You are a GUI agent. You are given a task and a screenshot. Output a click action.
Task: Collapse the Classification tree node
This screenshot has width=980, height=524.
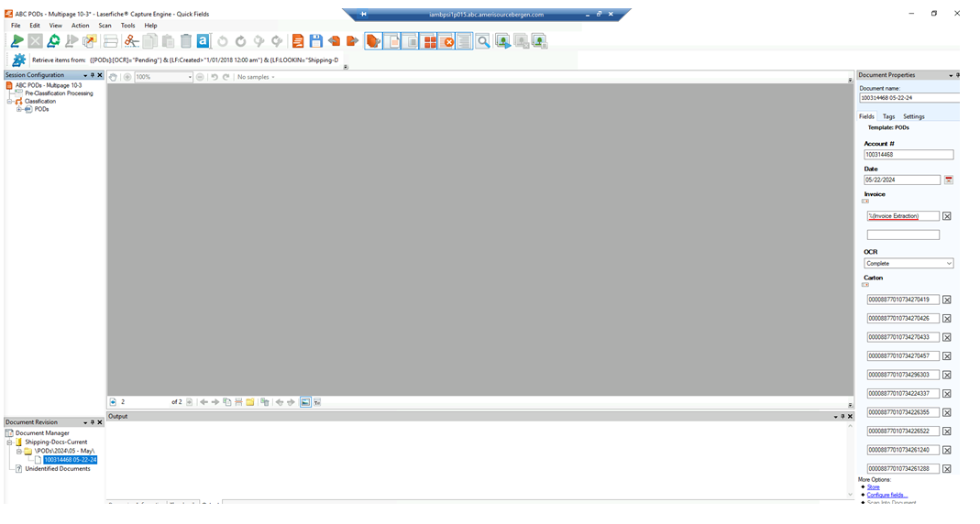coord(10,101)
